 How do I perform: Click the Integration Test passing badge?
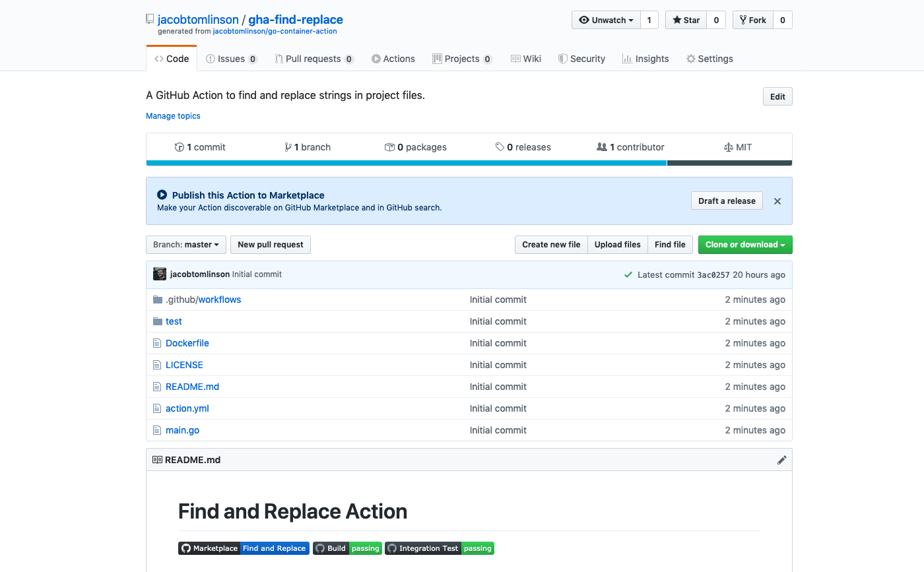pyautogui.click(x=439, y=548)
